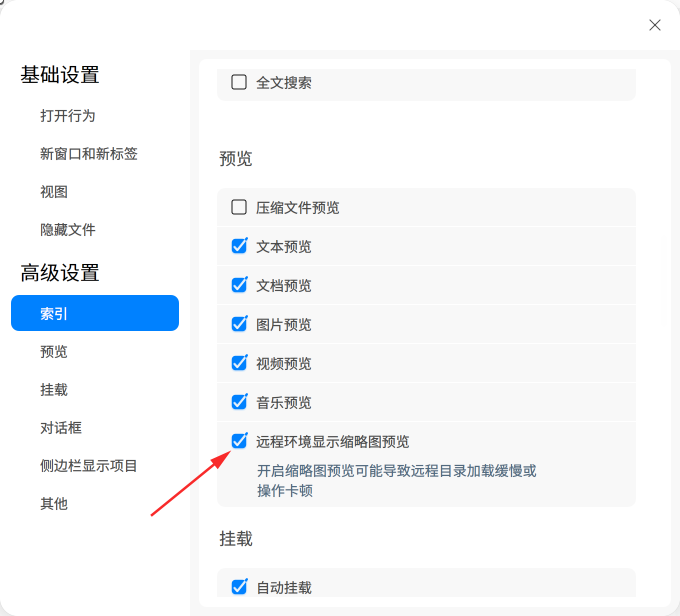Viewport: 680px width, 616px height.
Task: Turn off 图片预览
Action: tap(239, 324)
